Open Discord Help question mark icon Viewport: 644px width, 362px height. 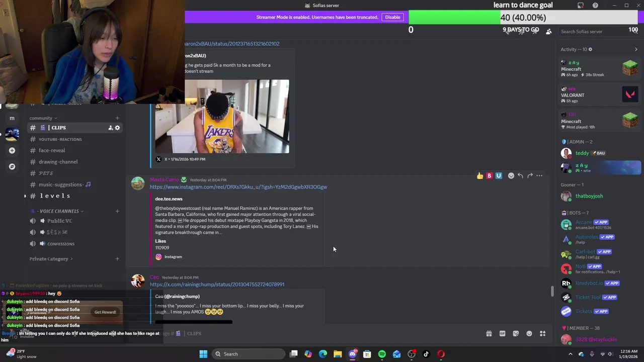pyautogui.click(x=595, y=6)
